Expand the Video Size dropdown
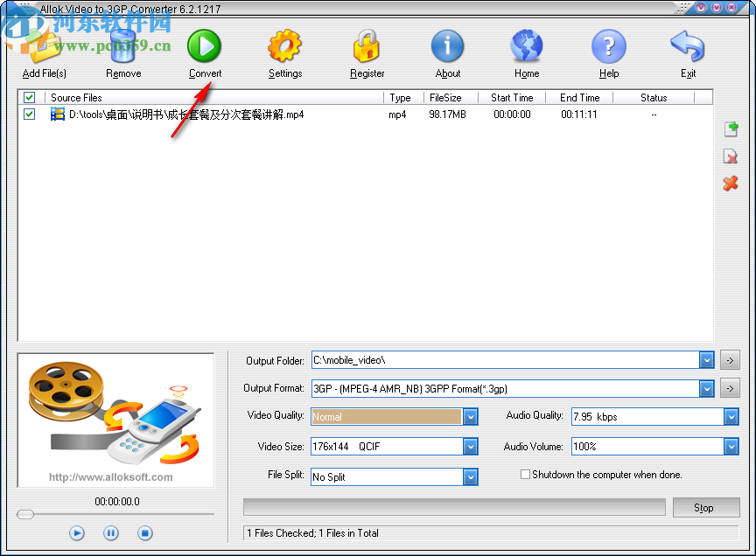Screen dimensions: 756x556 click(470, 447)
